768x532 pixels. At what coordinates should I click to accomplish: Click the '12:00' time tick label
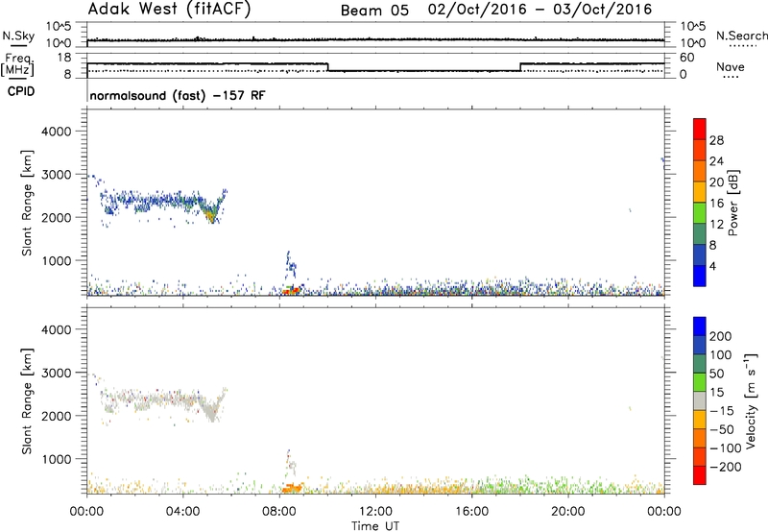pyautogui.click(x=375, y=512)
